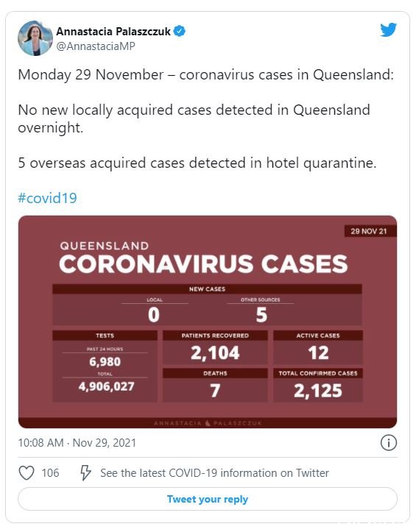Viewport: 419px width, 532px height.
Task: Open the Queensland coronavirus cases image
Action: [x=208, y=322]
